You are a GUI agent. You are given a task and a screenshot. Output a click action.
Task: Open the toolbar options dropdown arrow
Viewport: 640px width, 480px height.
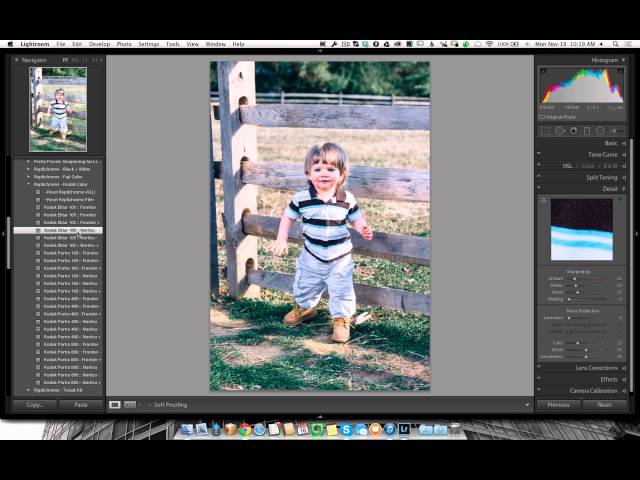pos(527,405)
